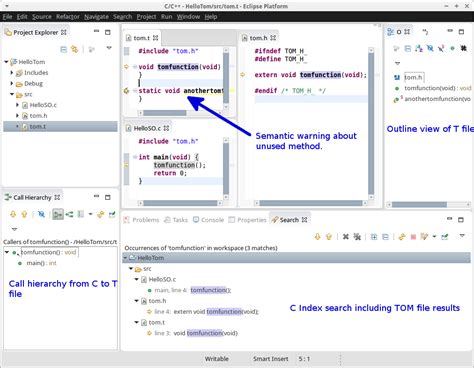
Task: Toggle hide variables filter in Call Hierarchy
Action: point(41,214)
